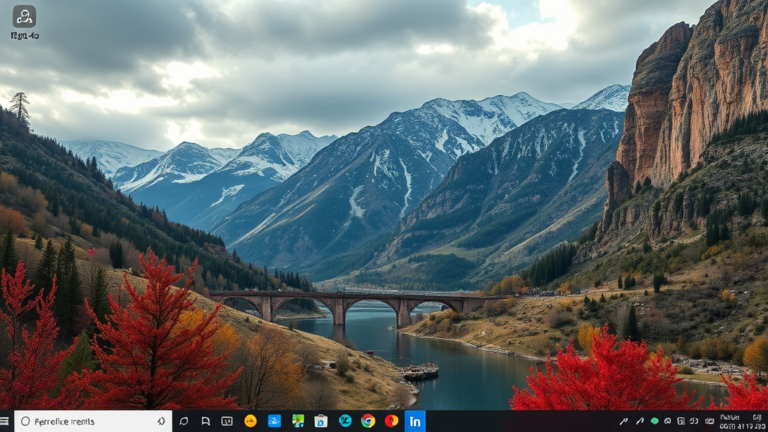Image resolution: width=768 pixels, height=432 pixels.
Task: Open the red-orange circular browser icon
Action: tap(391, 421)
